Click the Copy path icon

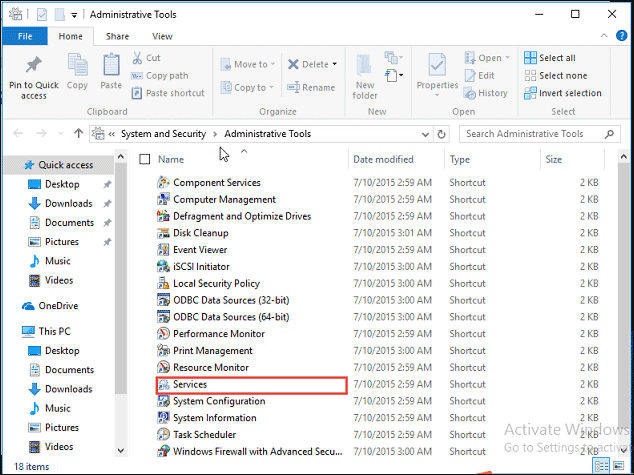point(137,76)
